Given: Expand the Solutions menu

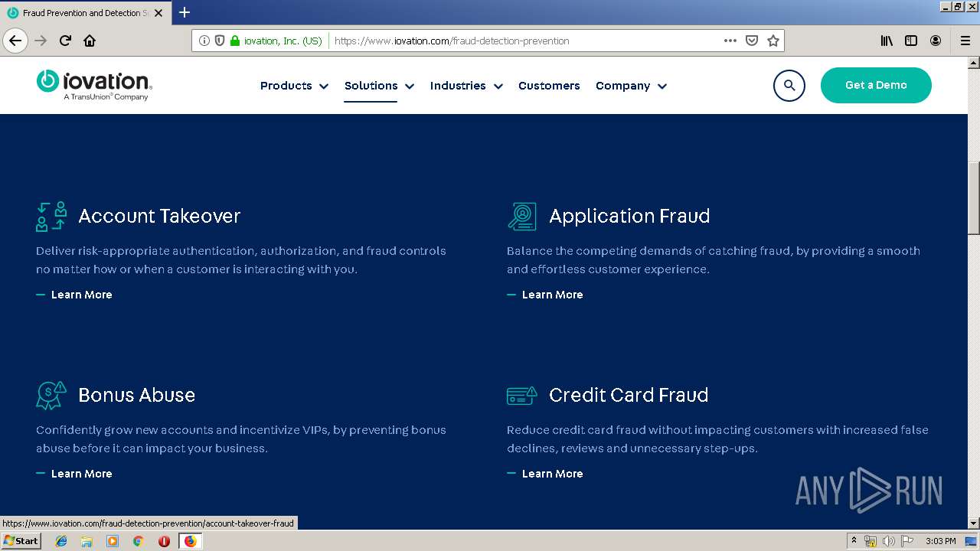Looking at the screenshot, I should coord(379,86).
